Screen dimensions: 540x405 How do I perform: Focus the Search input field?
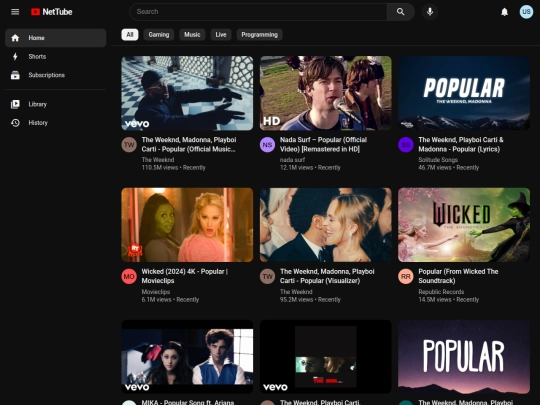tap(258, 12)
